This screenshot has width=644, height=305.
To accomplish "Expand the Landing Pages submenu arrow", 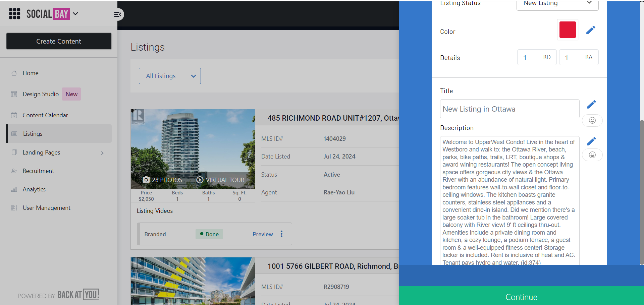I will pos(102,153).
